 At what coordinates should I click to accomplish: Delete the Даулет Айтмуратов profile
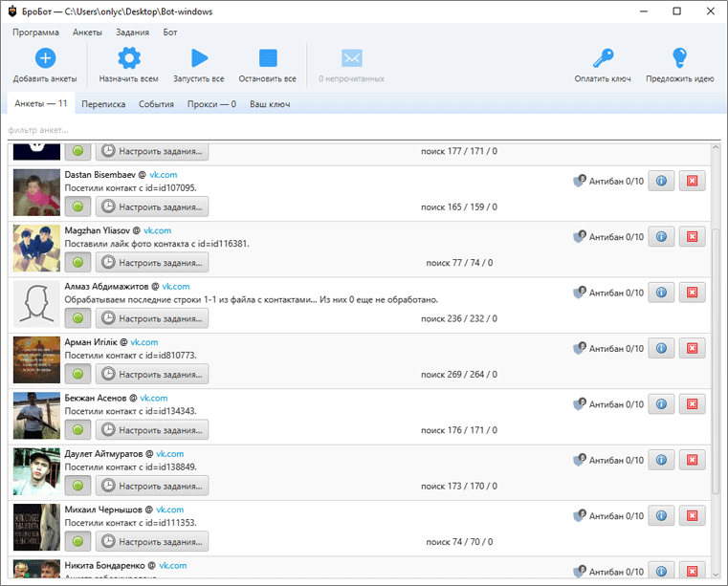tap(692, 460)
